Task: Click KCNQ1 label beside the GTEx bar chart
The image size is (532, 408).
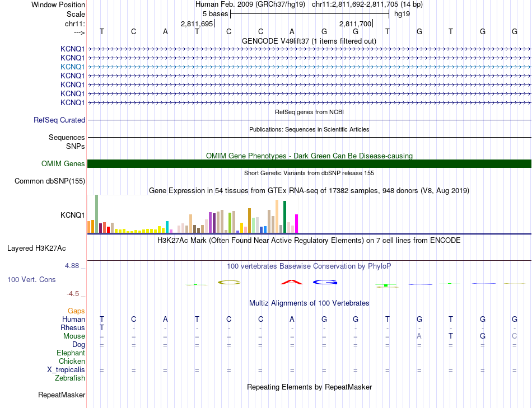Action: tap(72, 215)
